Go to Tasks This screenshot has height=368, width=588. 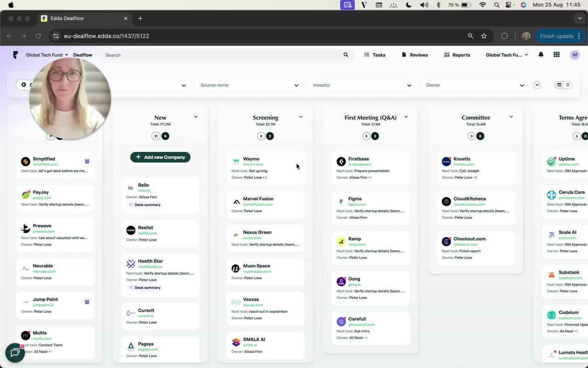pos(375,55)
